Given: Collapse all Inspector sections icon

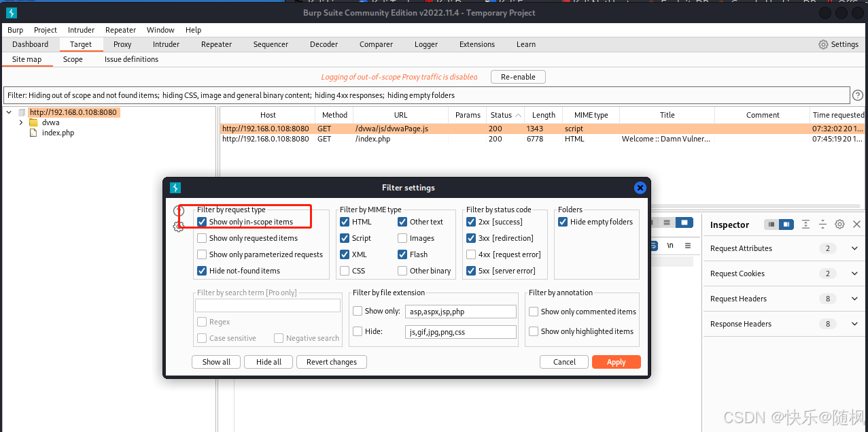Looking at the screenshot, I should click(x=822, y=225).
